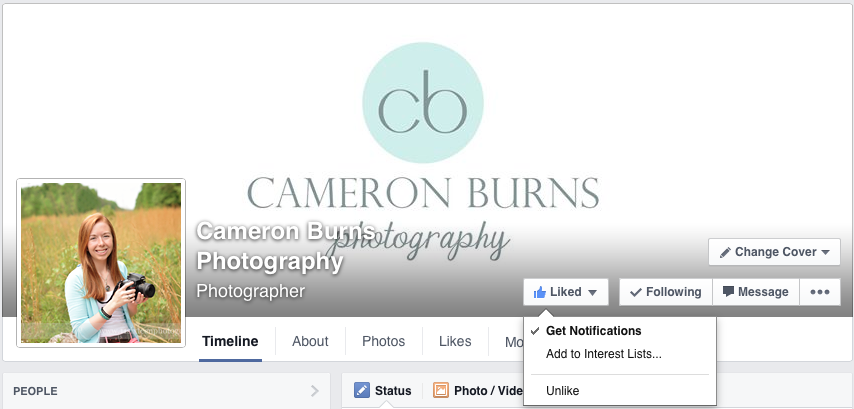Click the Status pencil icon

[362, 390]
